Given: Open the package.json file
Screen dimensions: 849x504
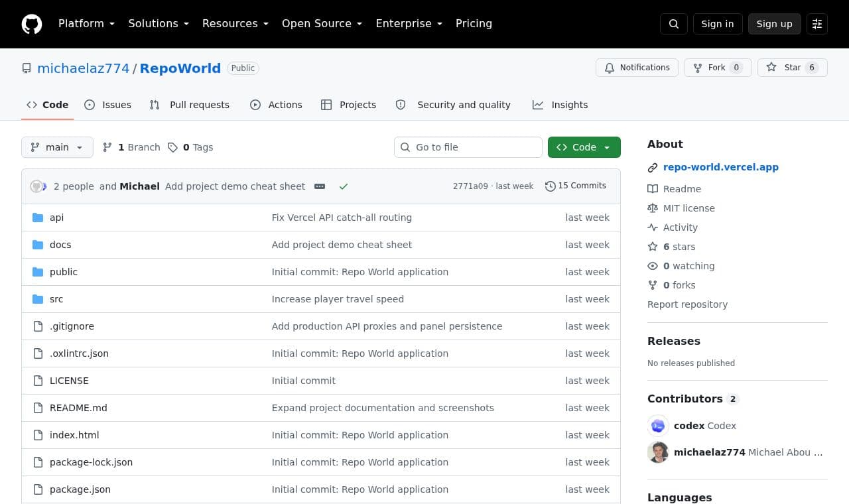Looking at the screenshot, I should click(80, 489).
